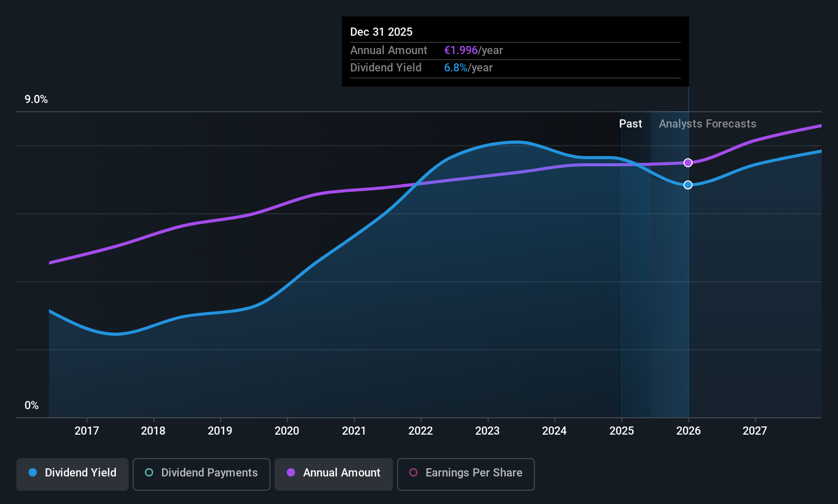The image size is (838, 504).
Task: Click the 2027 x-axis year label
Action: [x=755, y=431]
